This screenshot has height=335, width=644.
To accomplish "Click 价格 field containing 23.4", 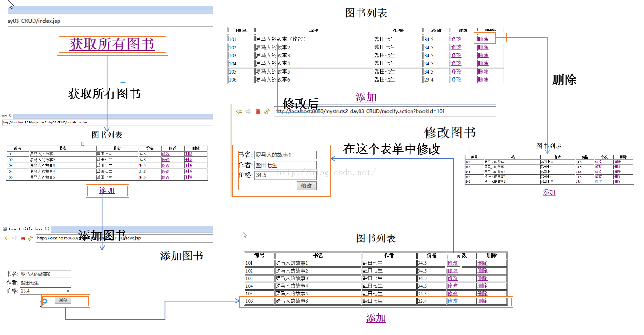I will pos(45,291).
